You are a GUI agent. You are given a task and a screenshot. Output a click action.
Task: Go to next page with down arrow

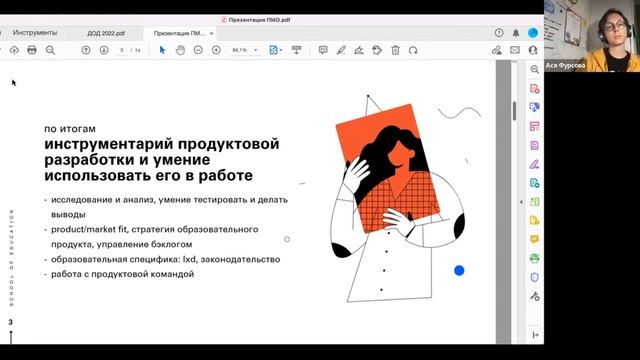[104, 50]
